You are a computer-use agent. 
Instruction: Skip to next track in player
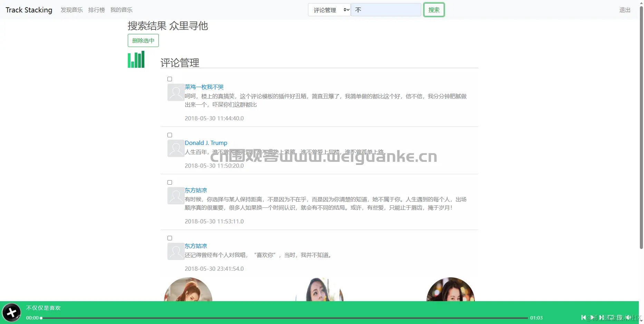click(602, 317)
